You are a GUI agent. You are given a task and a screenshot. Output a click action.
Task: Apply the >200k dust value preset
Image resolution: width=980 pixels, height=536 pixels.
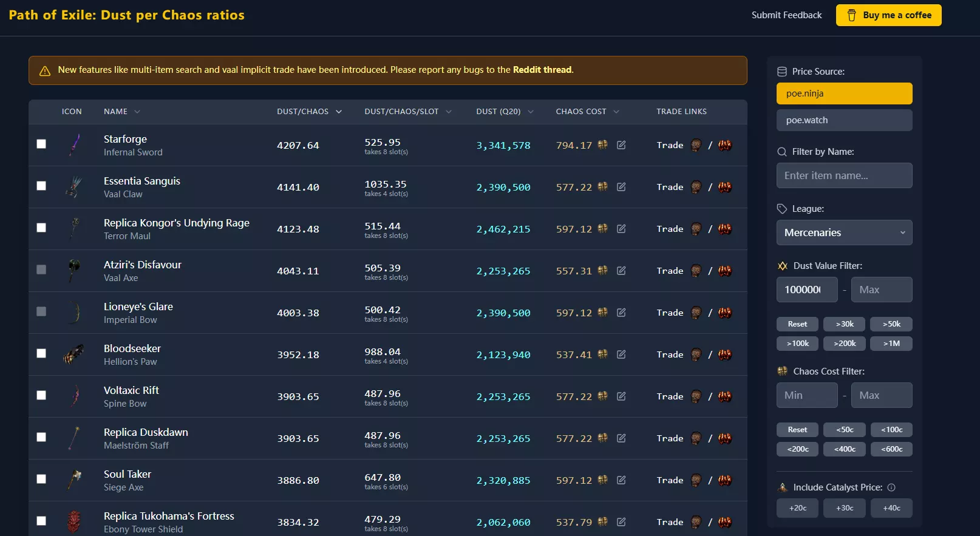[x=845, y=344]
